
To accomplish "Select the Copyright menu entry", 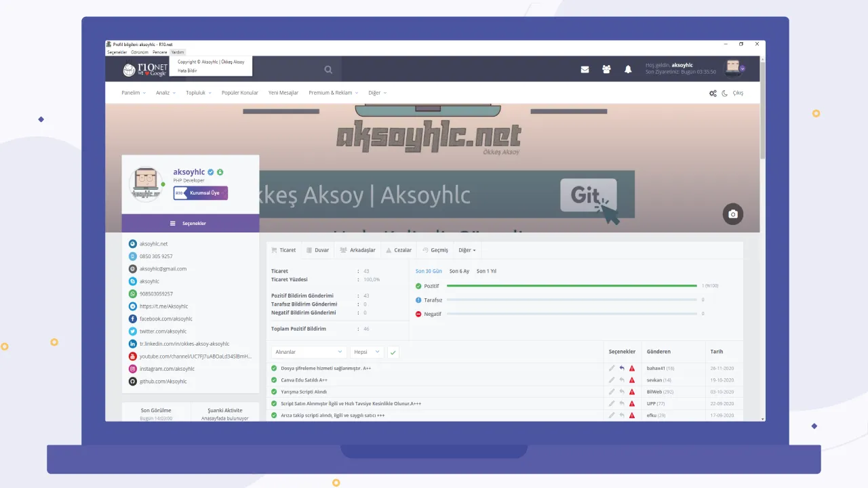I will [211, 62].
